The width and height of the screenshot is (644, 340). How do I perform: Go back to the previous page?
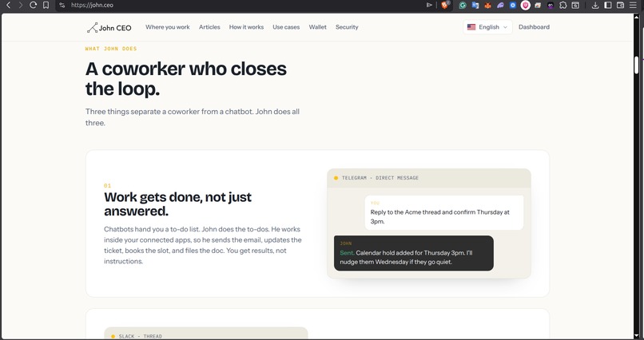click(x=8, y=5)
